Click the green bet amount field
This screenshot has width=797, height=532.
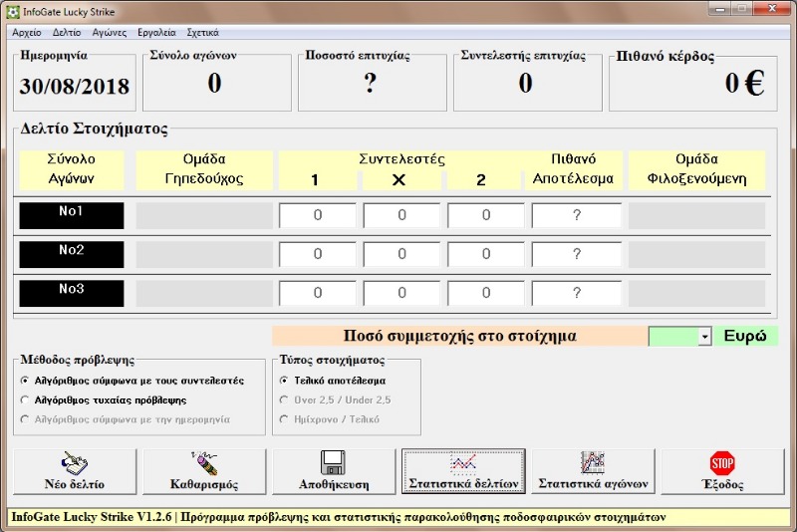click(673, 337)
